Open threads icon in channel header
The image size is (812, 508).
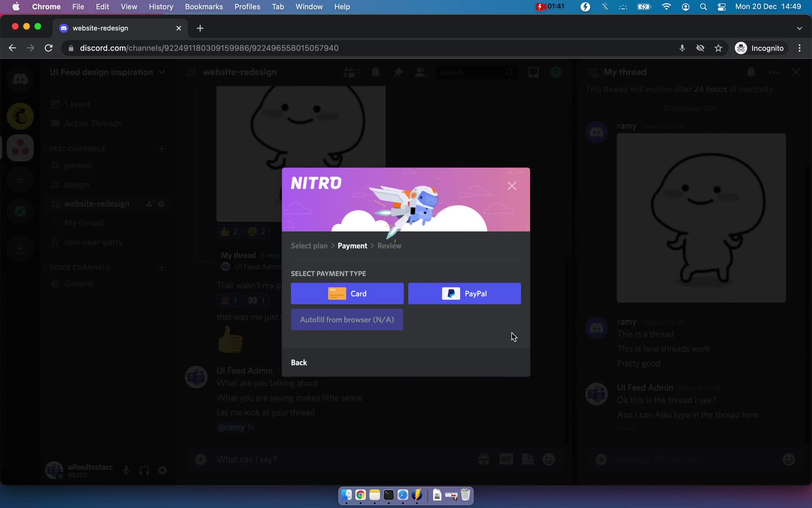point(351,72)
